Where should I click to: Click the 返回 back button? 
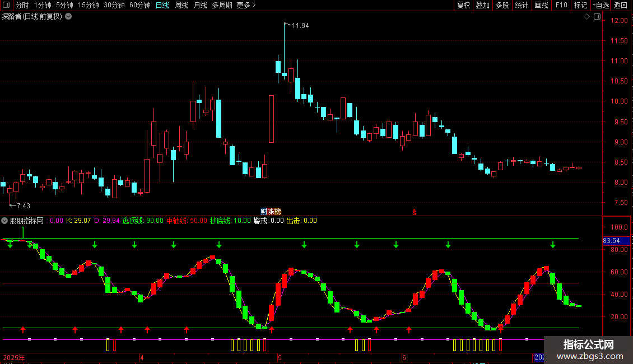(x=621, y=5)
